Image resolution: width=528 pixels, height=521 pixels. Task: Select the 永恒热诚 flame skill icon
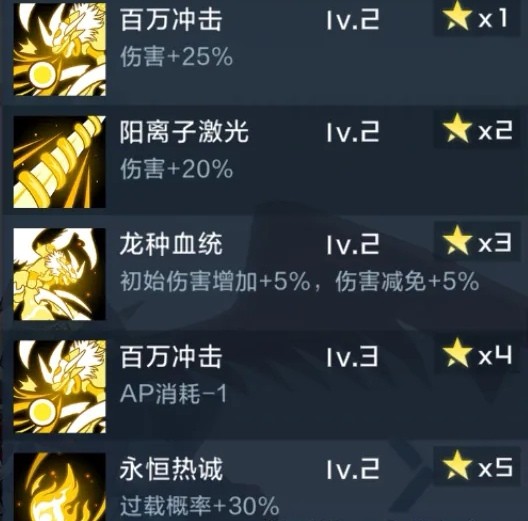click(x=60, y=487)
